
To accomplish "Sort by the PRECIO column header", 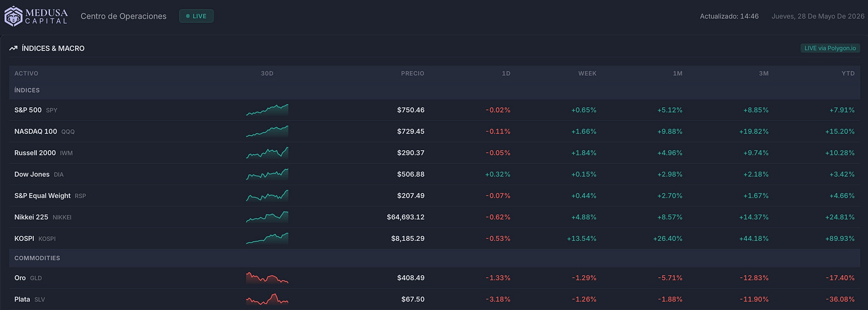I will pyautogui.click(x=413, y=73).
